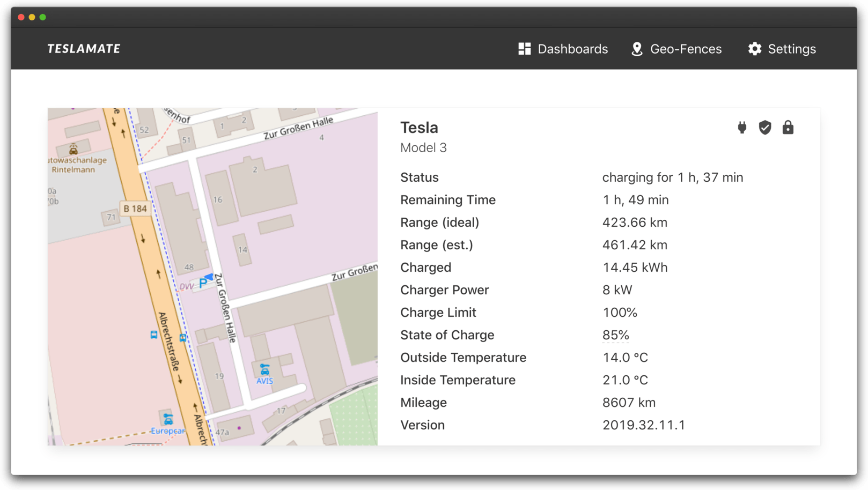Image resolution: width=868 pixels, height=490 pixels.
Task: Click the B 184 road label on the map
Action: [x=135, y=209]
